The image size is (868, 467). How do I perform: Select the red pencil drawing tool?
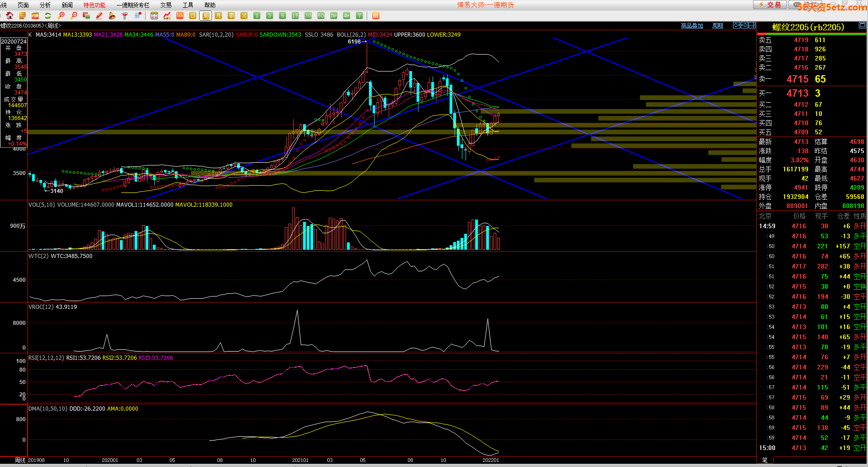click(x=99, y=16)
